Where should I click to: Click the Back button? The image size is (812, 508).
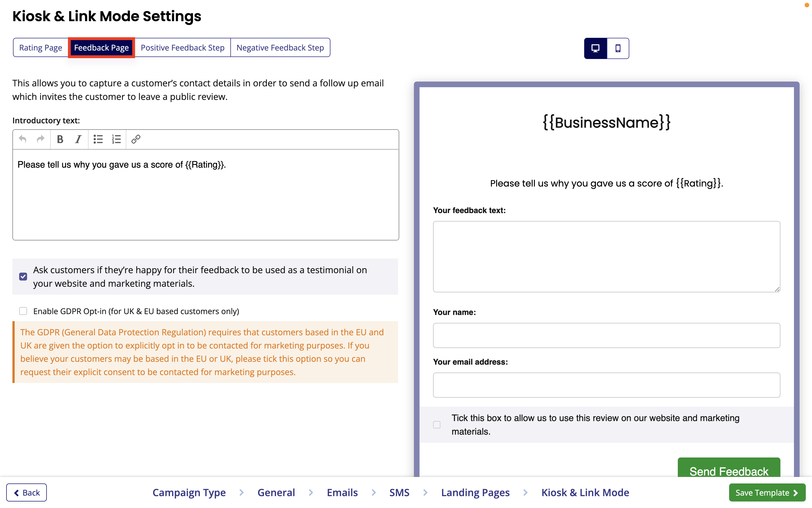[27, 492]
